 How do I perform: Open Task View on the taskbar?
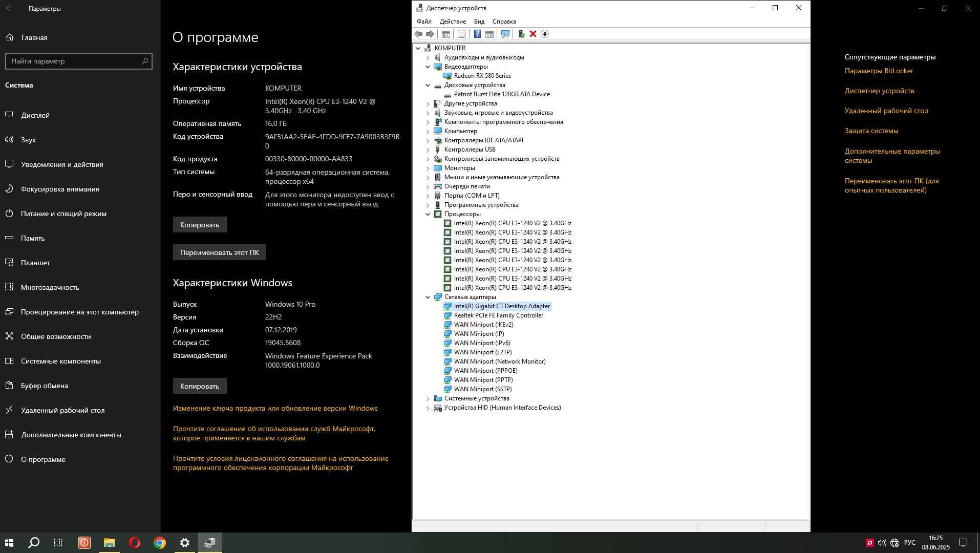click(58, 543)
